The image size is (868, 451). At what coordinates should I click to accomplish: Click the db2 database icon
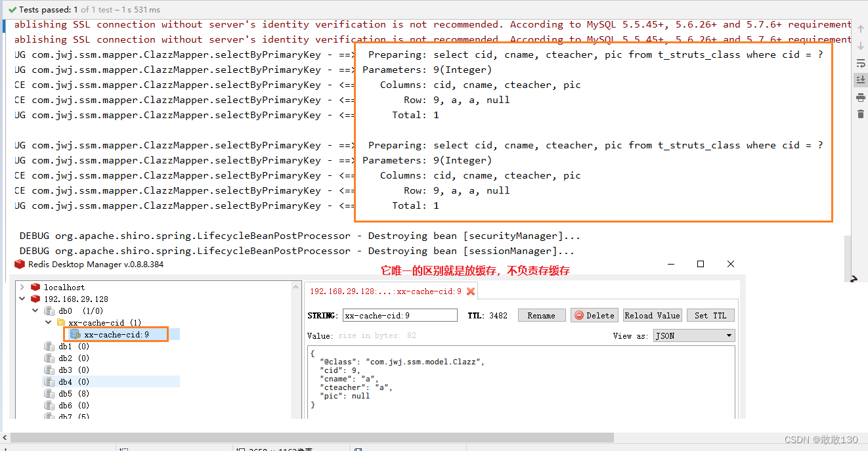pyautogui.click(x=49, y=358)
